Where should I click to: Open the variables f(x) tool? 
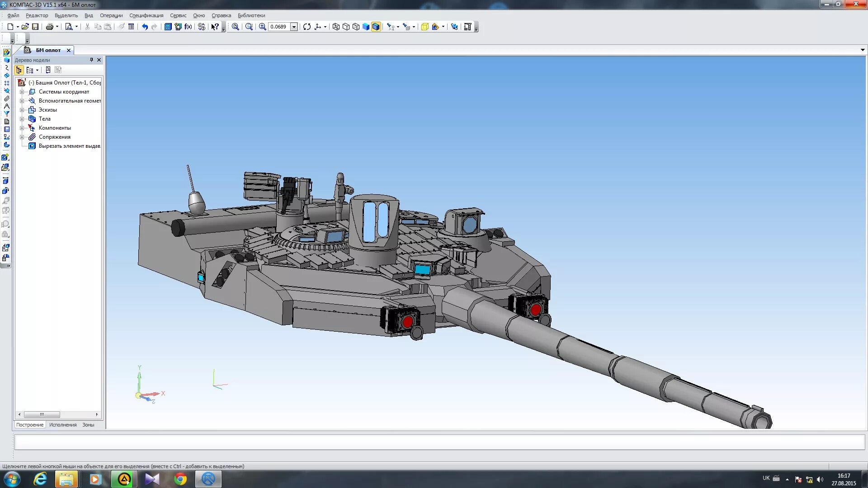click(x=188, y=27)
